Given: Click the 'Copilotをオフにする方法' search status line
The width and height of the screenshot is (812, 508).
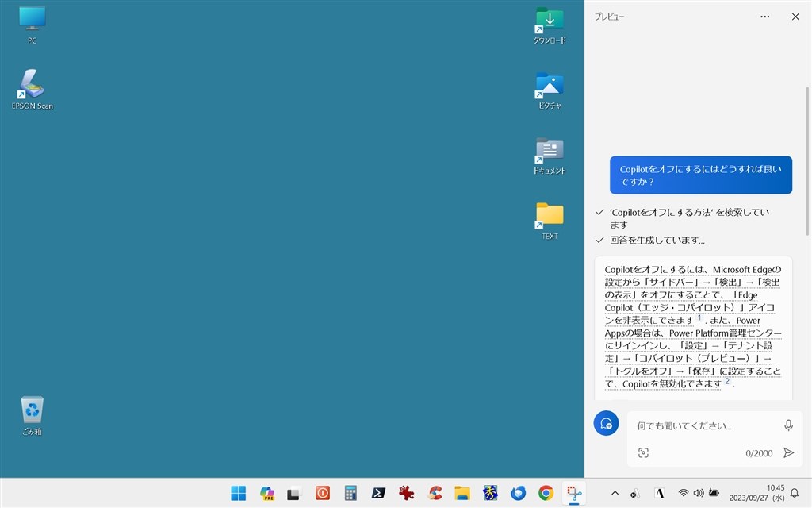Looking at the screenshot, I should pos(689,218).
